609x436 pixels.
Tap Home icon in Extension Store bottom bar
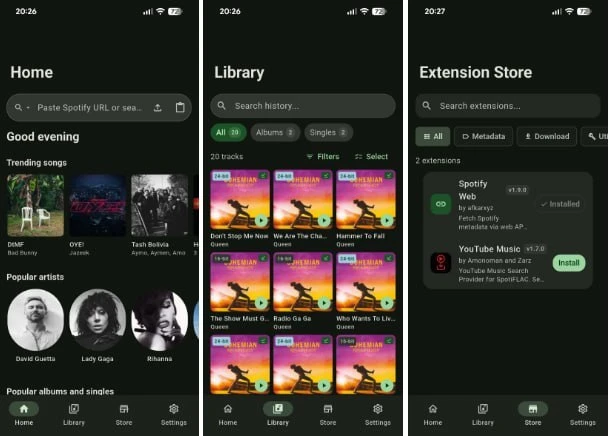433,409
